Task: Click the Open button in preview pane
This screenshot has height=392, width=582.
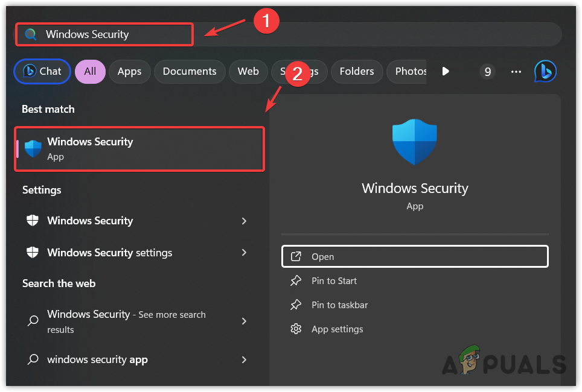Action: (x=415, y=256)
